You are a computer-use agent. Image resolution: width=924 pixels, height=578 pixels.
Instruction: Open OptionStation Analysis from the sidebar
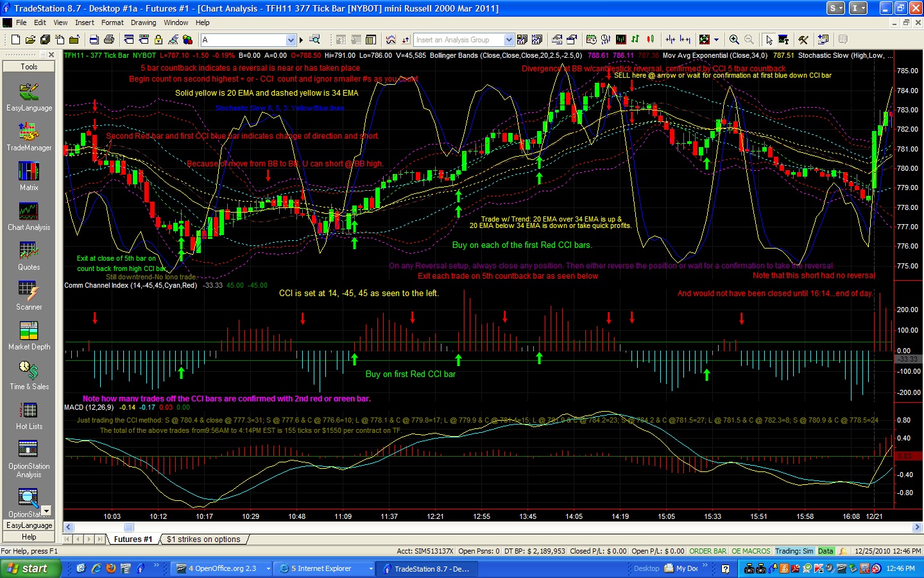click(x=29, y=459)
